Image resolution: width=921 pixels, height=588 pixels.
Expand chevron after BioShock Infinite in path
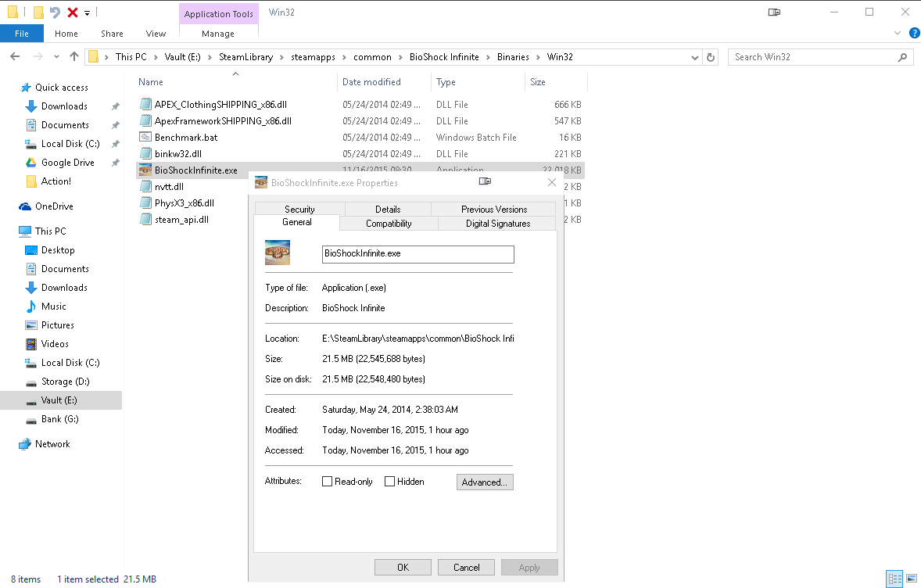pos(488,57)
